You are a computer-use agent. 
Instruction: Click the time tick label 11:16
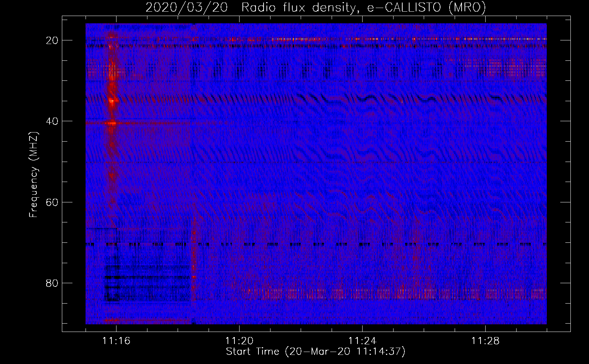116,341
